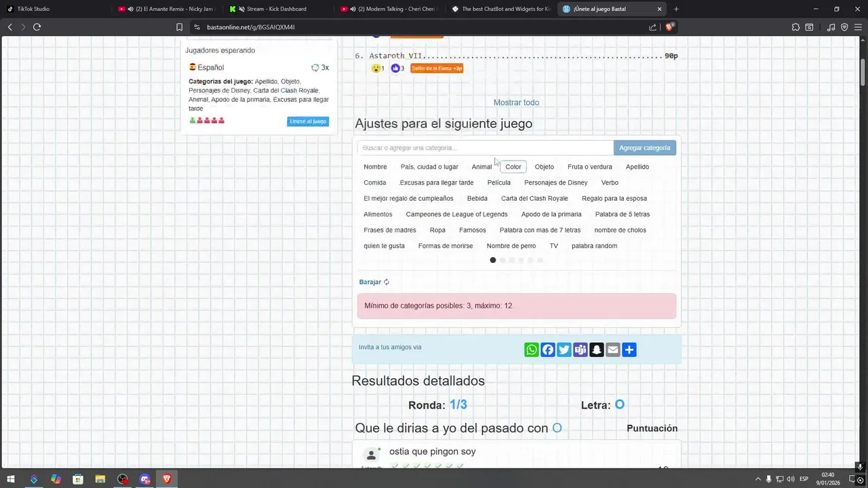Toggle the Nombre category chip

375,167
